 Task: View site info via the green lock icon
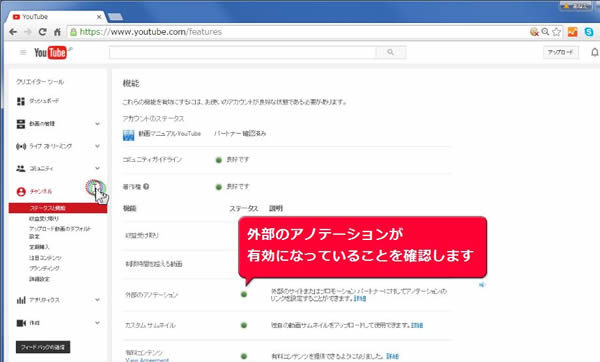73,32
